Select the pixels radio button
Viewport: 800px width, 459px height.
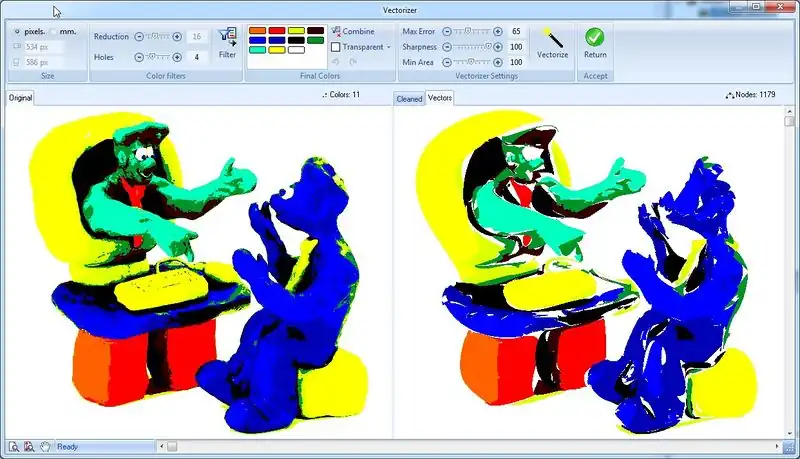coord(18,31)
